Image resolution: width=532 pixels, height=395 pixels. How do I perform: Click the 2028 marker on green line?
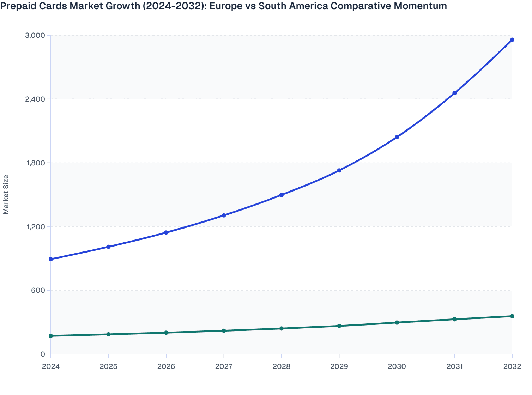point(282,328)
